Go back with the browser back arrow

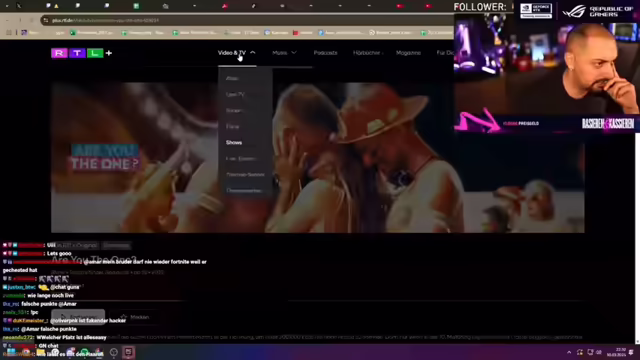coord(7,20)
